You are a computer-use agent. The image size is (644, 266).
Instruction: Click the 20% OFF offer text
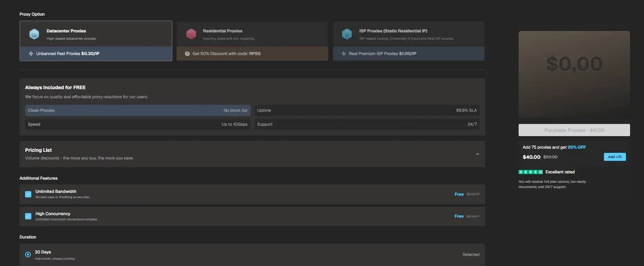pyautogui.click(x=577, y=147)
